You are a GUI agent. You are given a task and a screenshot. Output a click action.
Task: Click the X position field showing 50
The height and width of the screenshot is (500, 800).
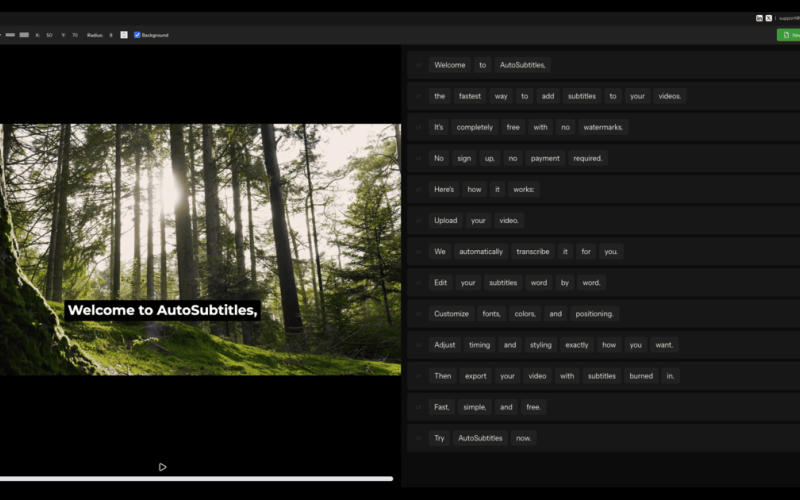49,35
